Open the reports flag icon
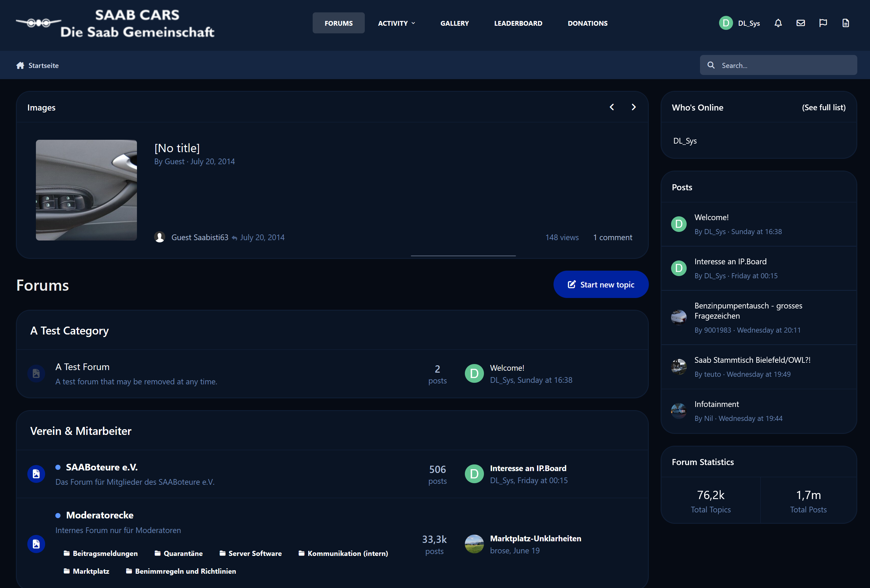The width and height of the screenshot is (870, 588). 823,23
